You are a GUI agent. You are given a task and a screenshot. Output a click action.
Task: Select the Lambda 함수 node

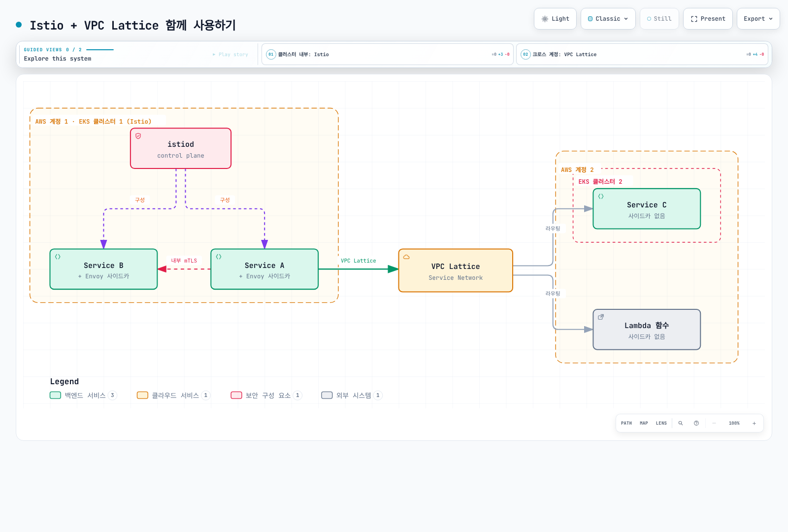point(647,330)
